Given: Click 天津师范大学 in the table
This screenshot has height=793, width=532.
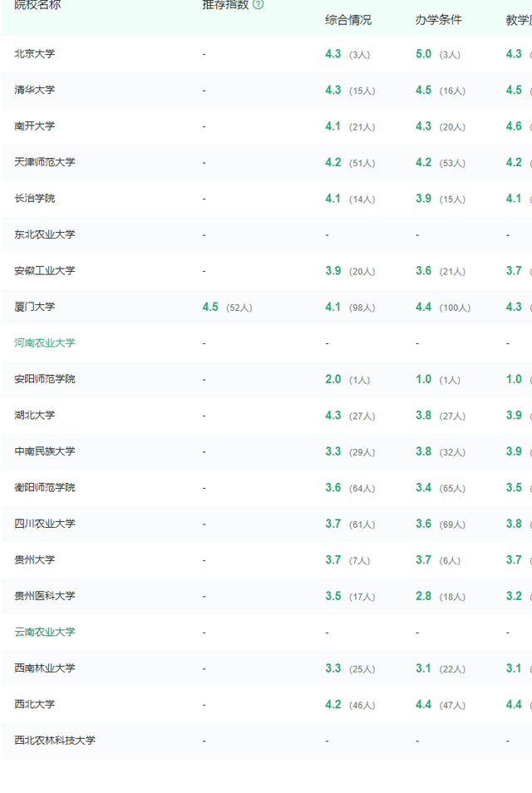Looking at the screenshot, I should pos(45,162).
